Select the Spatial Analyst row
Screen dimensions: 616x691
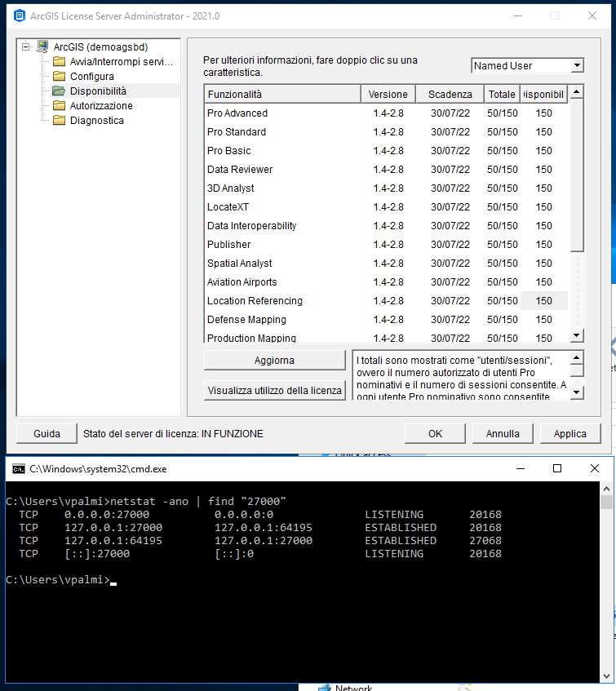click(x=387, y=263)
